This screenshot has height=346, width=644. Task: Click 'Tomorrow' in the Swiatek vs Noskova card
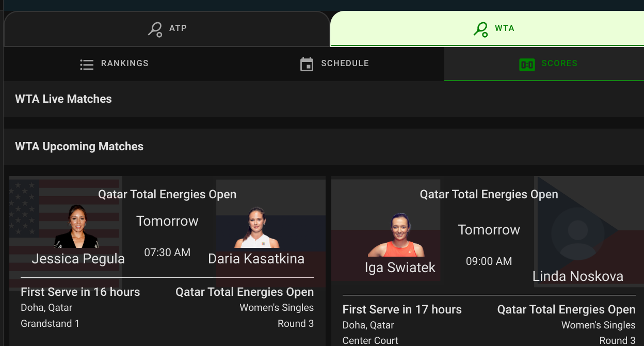point(489,230)
